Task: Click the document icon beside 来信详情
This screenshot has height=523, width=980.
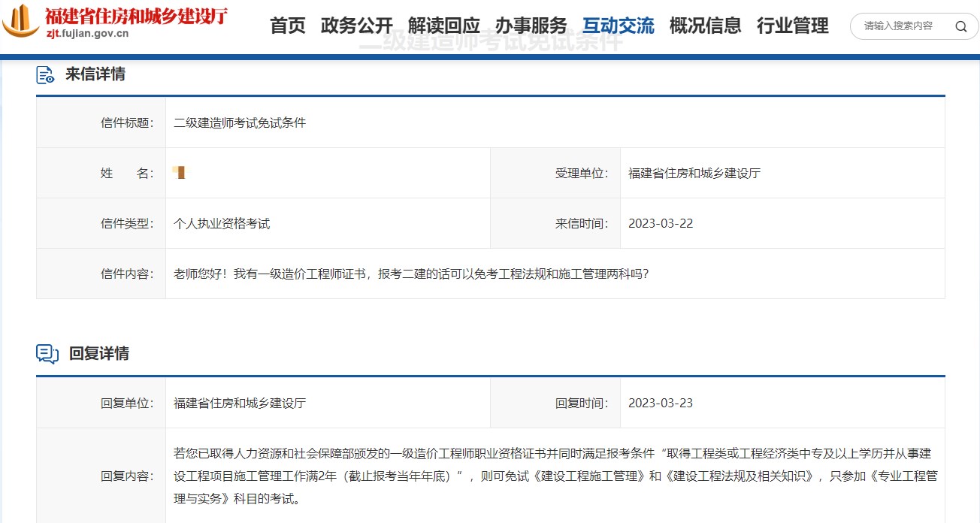Action: pyautogui.click(x=45, y=74)
